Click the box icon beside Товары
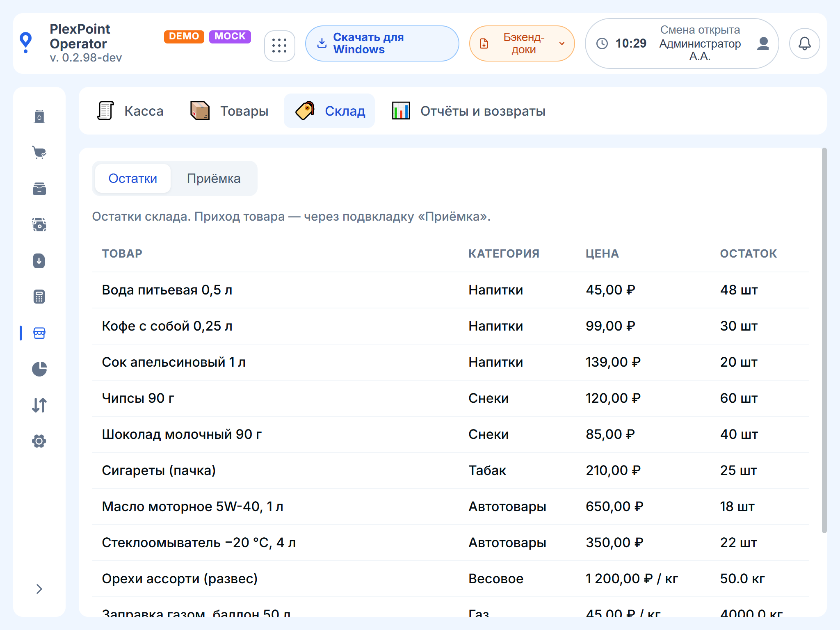This screenshot has width=840, height=630. [200, 111]
